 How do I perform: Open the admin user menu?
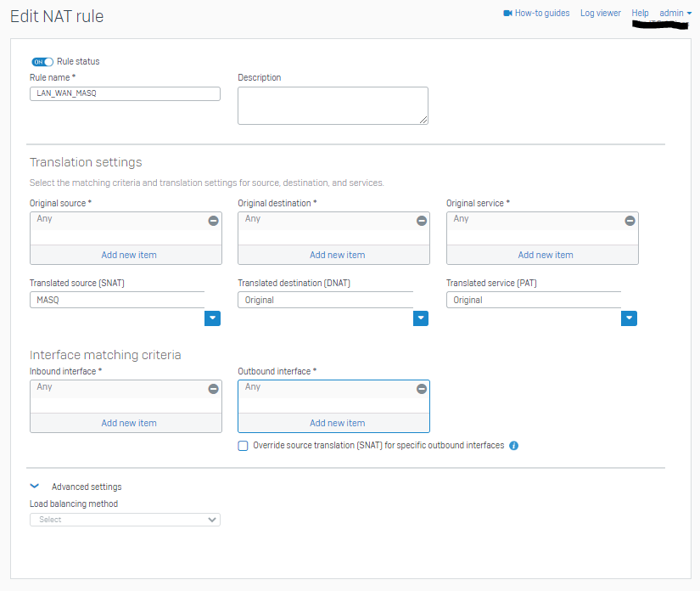coord(675,13)
